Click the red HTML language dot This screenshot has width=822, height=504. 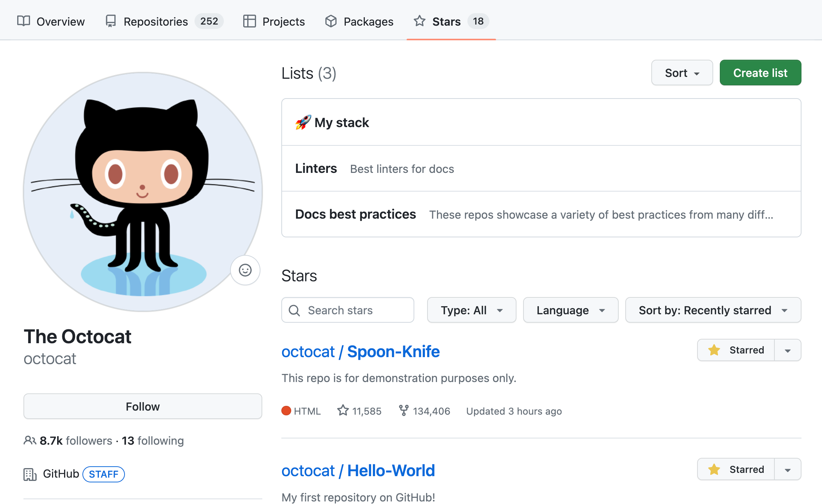coord(286,411)
